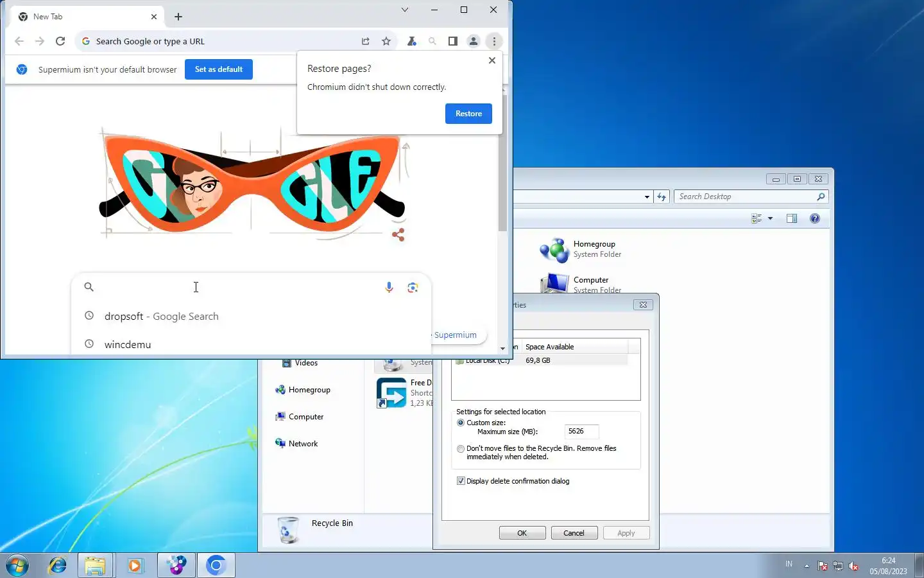Set Supermium as the default browser
Image resolution: width=924 pixels, height=578 pixels.
click(x=219, y=69)
